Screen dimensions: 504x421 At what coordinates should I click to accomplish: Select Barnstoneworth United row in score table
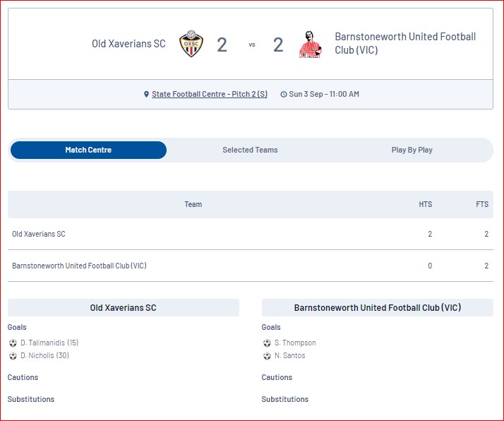pyautogui.click(x=251, y=266)
